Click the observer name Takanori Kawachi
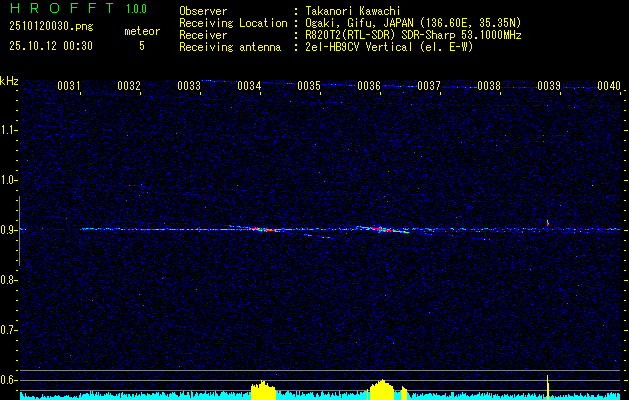The width and height of the screenshot is (629, 400). (x=353, y=11)
